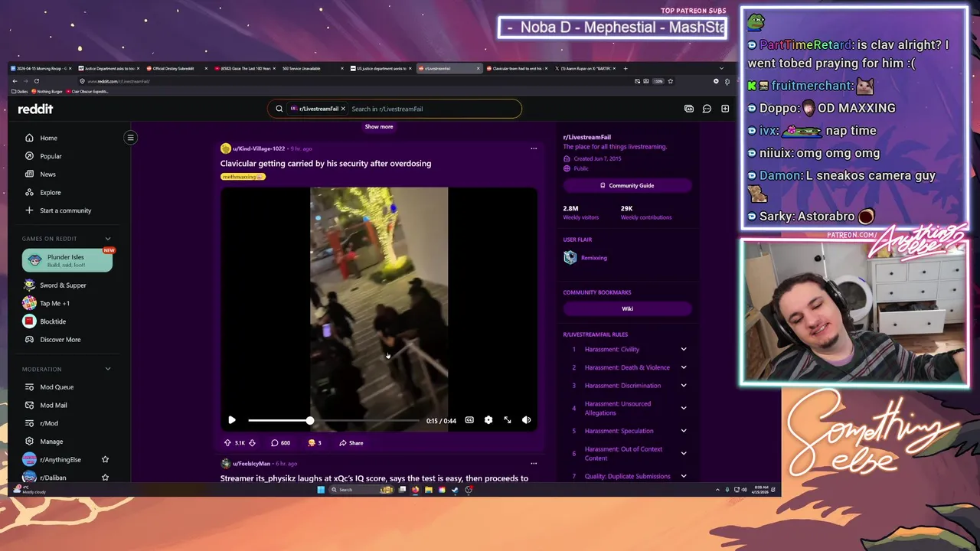Open Reddit chat icon in header
The width and height of the screenshot is (980, 551).
point(707,109)
